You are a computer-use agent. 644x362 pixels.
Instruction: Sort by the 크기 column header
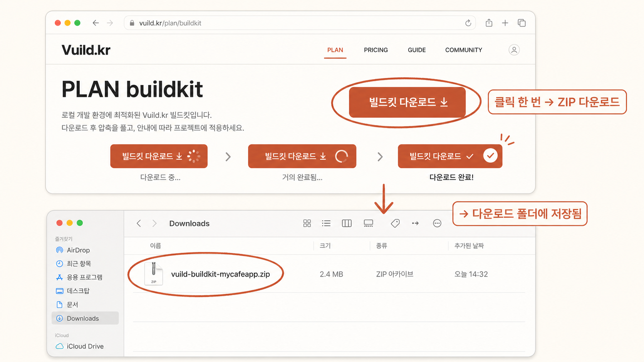click(325, 246)
